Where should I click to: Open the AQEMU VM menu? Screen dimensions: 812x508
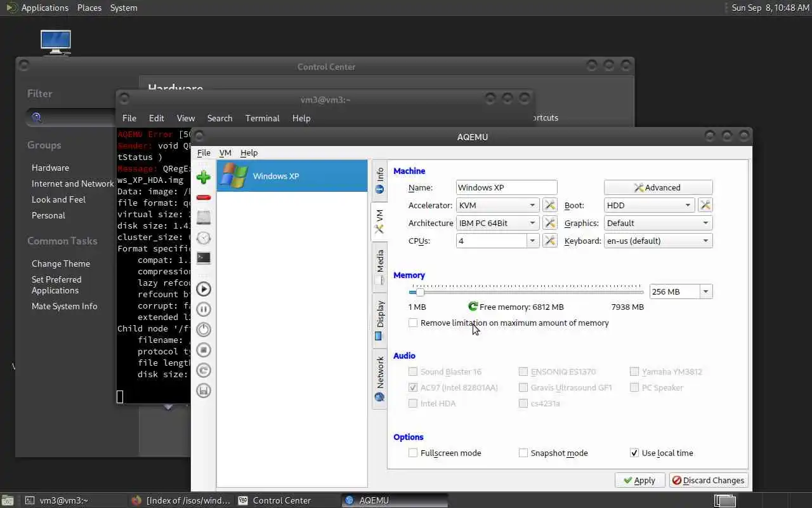tap(225, 152)
